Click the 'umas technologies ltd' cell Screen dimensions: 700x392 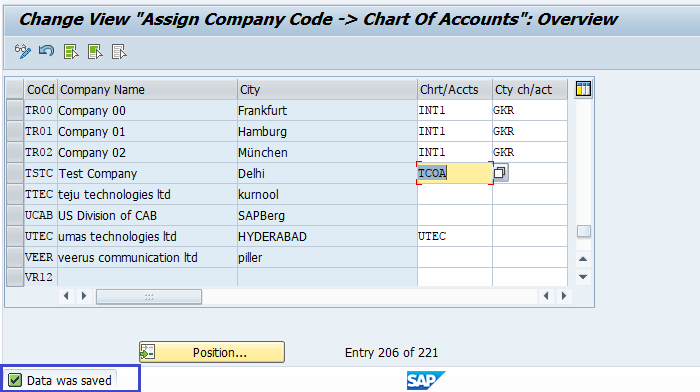[x=147, y=236]
